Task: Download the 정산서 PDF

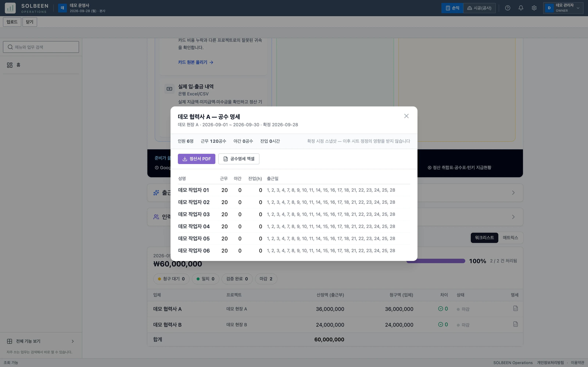Action: coord(196,159)
